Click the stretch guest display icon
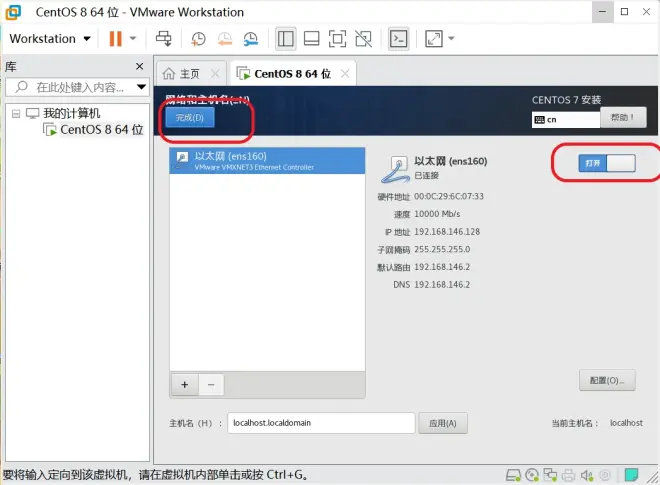The image size is (660, 485). pos(434,39)
